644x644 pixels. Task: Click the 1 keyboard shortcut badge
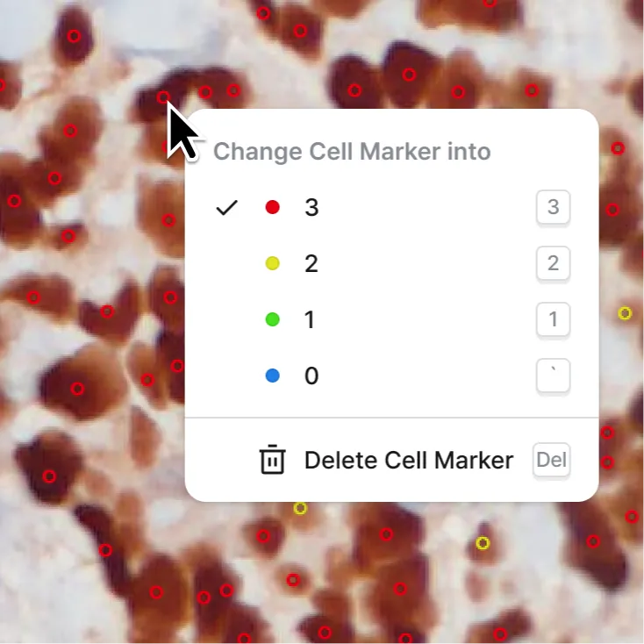click(x=553, y=319)
